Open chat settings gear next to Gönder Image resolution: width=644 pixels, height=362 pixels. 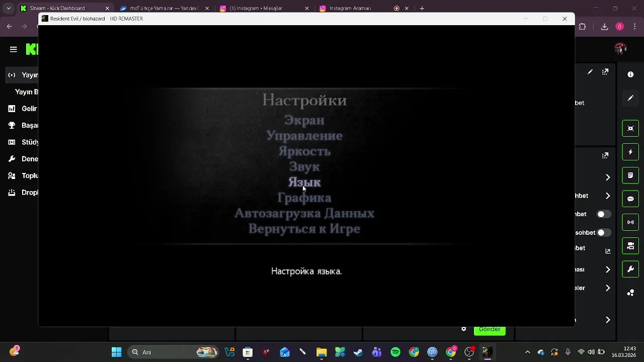464,329
